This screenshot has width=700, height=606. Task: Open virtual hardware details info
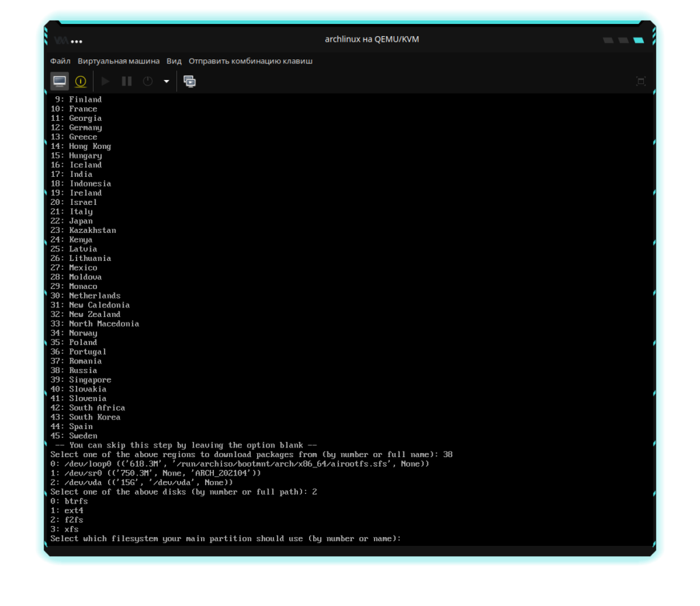[x=81, y=81]
